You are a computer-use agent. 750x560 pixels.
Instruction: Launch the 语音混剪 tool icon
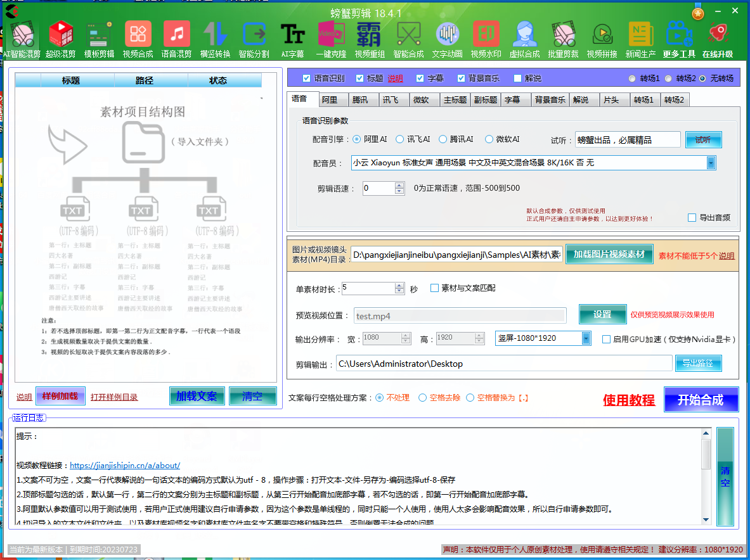pyautogui.click(x=176, y=39)
